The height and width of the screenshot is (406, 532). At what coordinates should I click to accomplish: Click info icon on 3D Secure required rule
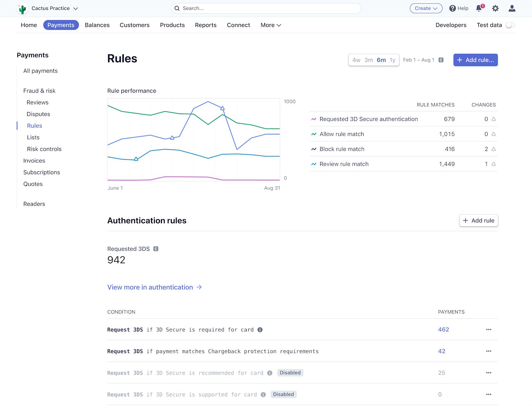[x=260, y=330]
